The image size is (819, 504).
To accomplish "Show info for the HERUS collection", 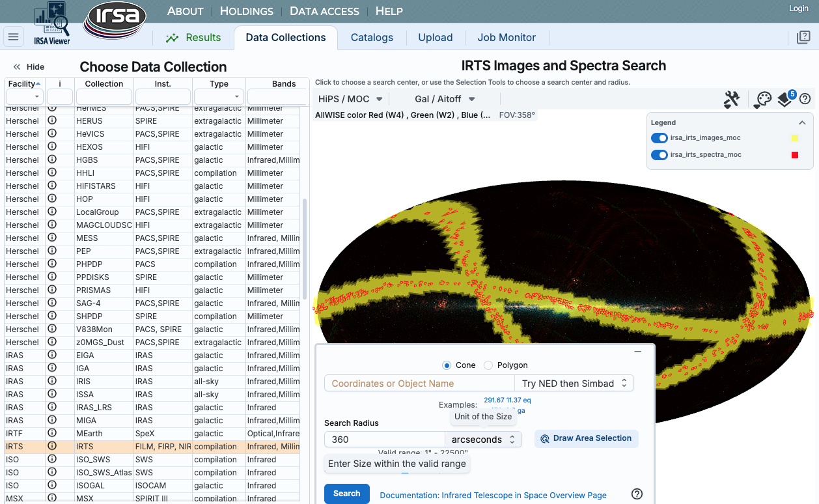I will 52,120.
